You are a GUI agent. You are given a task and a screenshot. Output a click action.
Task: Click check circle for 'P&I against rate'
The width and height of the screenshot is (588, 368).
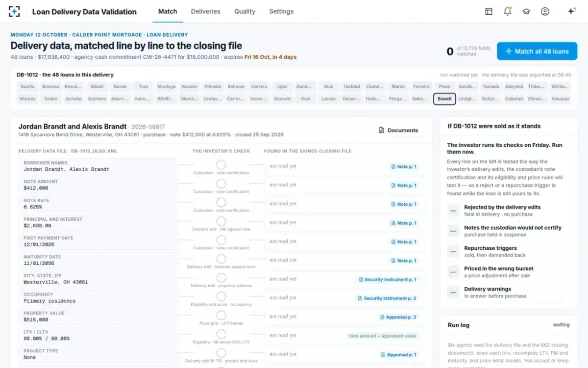[x=221, y=221]
